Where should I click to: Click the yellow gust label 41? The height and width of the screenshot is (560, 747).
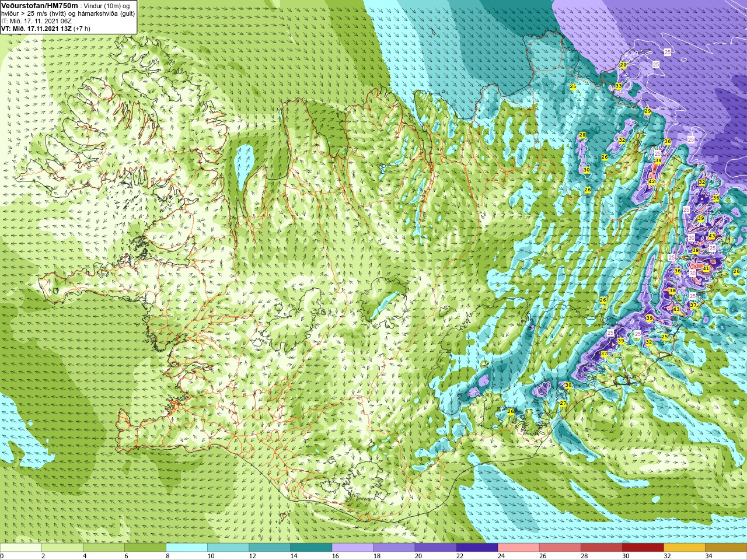click(x=706, y=269)
